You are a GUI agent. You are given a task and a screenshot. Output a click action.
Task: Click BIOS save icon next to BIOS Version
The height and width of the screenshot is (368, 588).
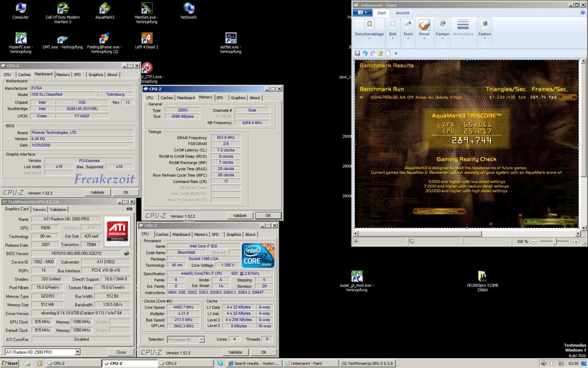point(127,253)
